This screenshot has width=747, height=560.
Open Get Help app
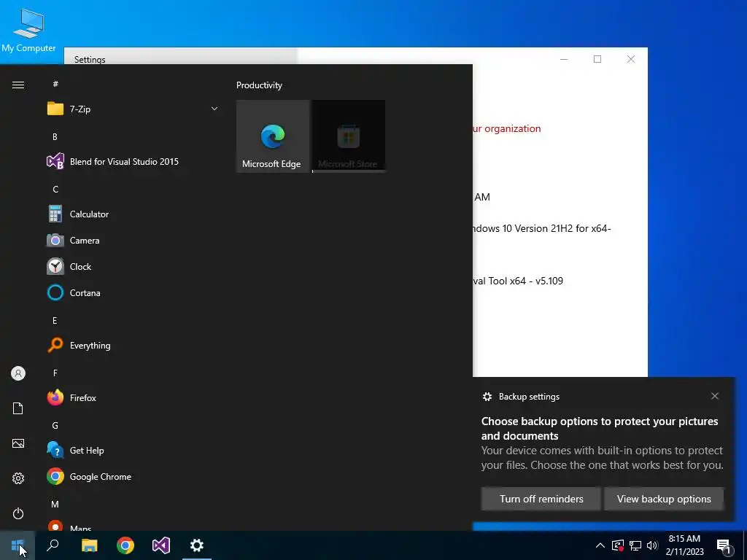click(x=133, y=451)
